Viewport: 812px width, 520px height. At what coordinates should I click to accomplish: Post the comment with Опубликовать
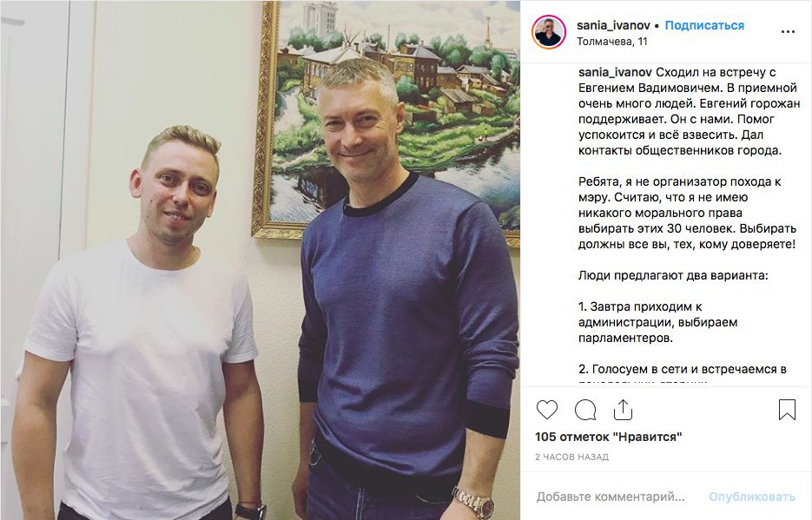[x=751, y=497]
